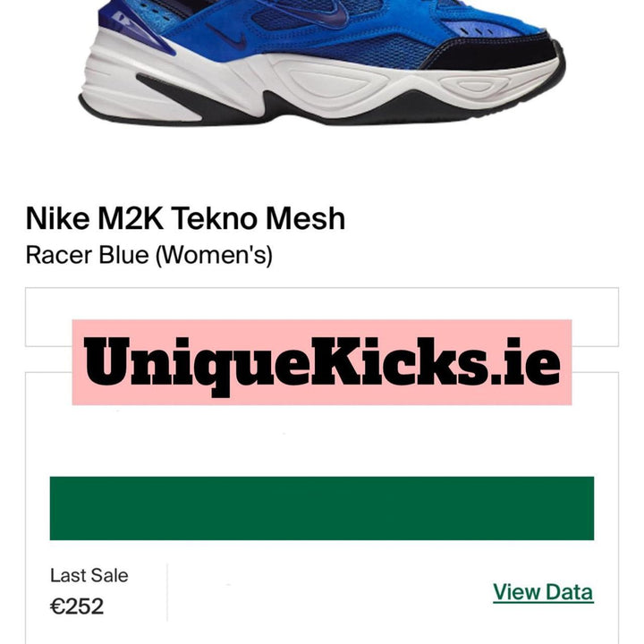Viewport: 644px width, 644px height.
Task: Open the View Data link
Action: click(543, 592)
